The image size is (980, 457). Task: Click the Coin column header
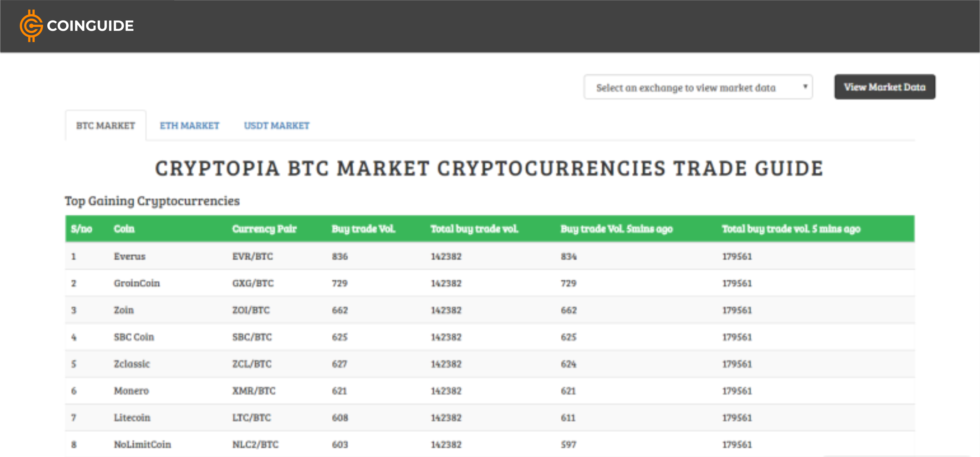coord(124,229)
